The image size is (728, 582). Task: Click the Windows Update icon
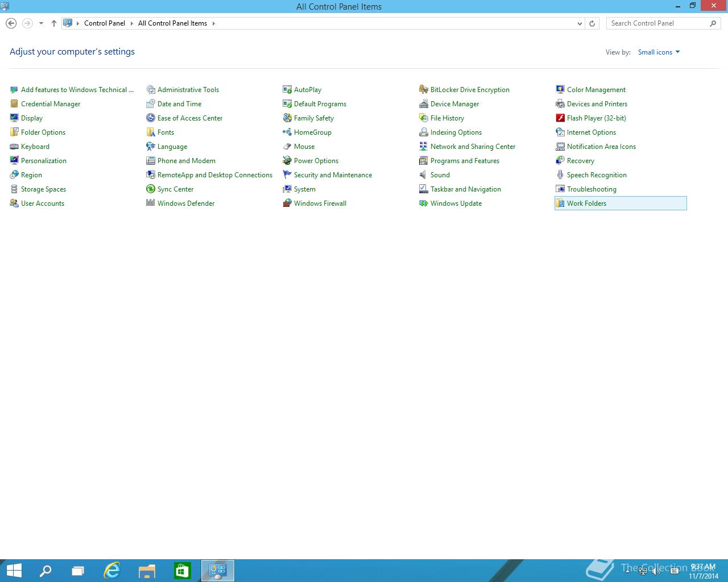[x=424, y=203]
